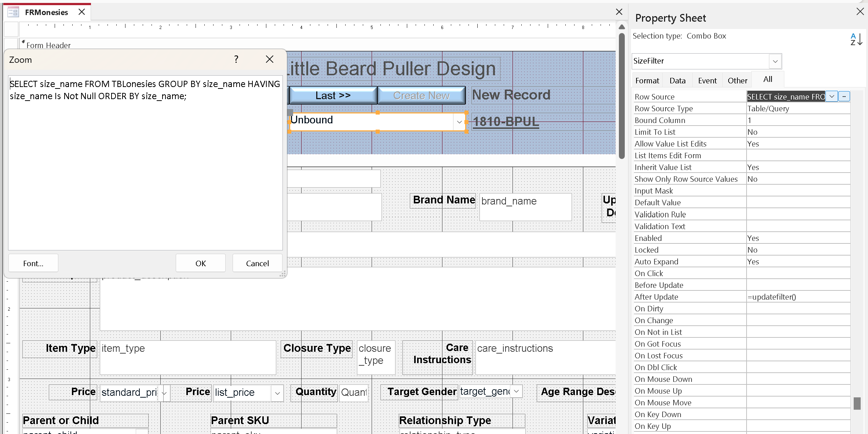Click the form selector box by the ruler
The image size is (868, 434).
[11, 29]
